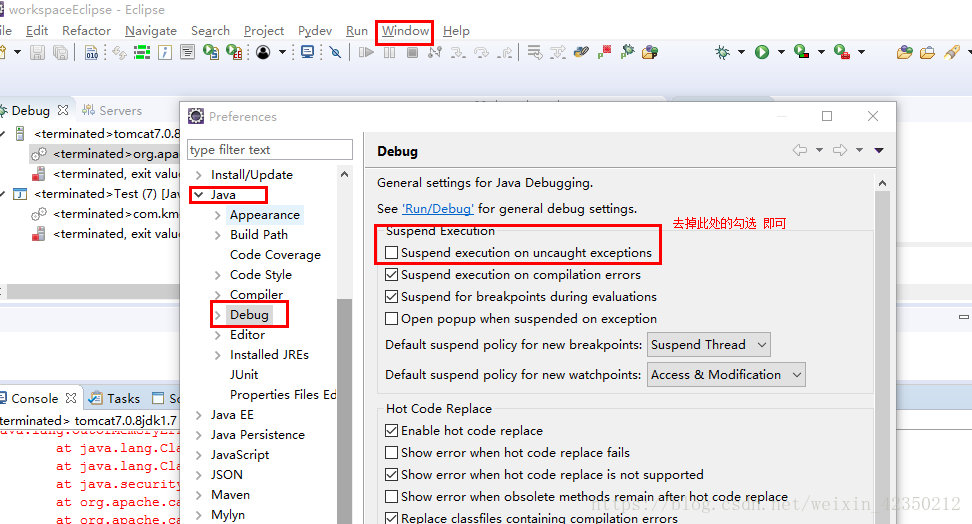Toggle Replace classfiles containing compilation errors
Viewport: 972px width, 524px height.
391,518
